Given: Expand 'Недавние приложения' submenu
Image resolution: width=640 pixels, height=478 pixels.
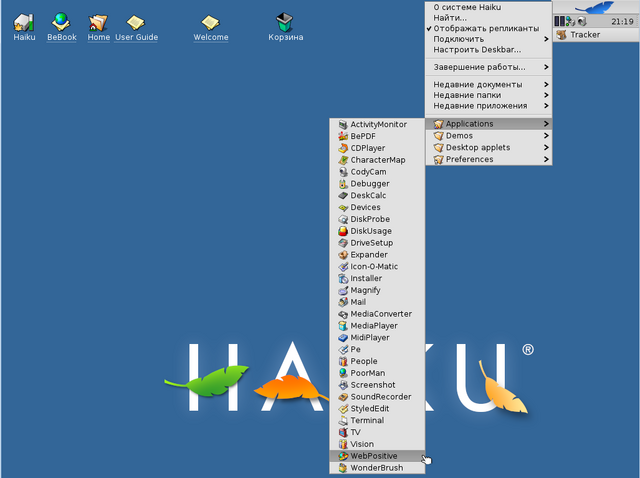Looking at the screenshot, I should (x=489, y=106).
